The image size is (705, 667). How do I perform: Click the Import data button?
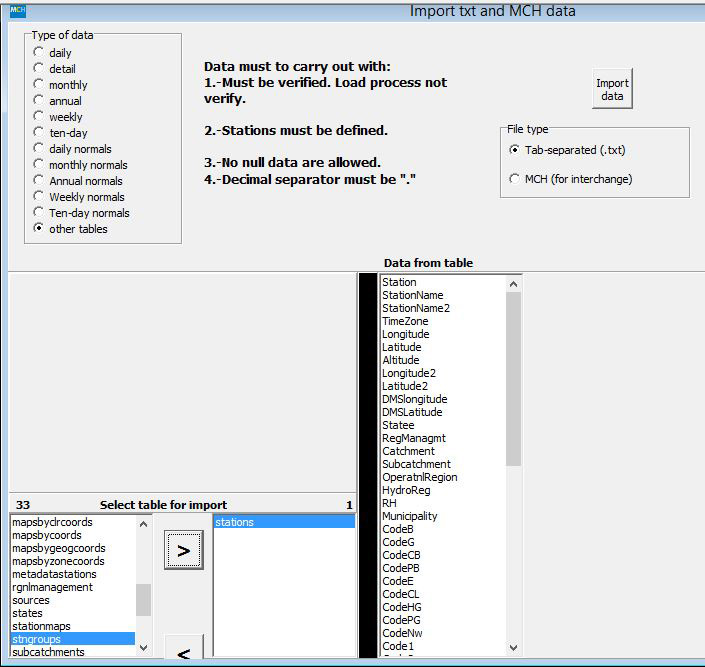[x=612, y=90]
